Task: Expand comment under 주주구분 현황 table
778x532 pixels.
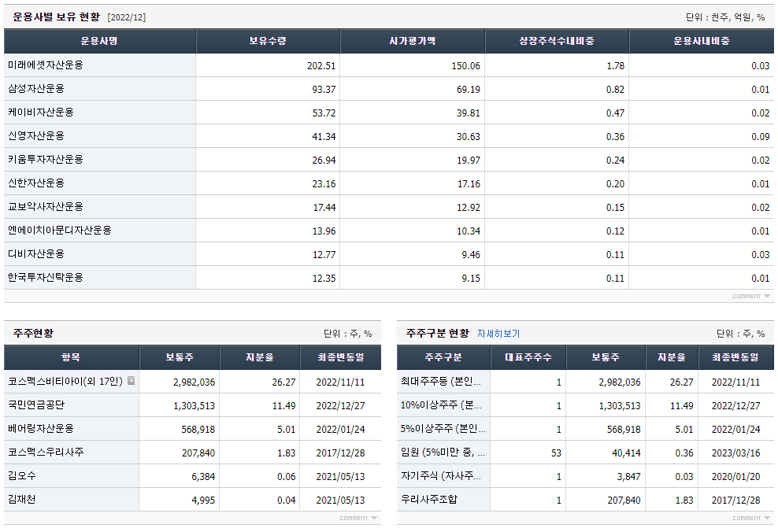Action: [x=751, y=518]
